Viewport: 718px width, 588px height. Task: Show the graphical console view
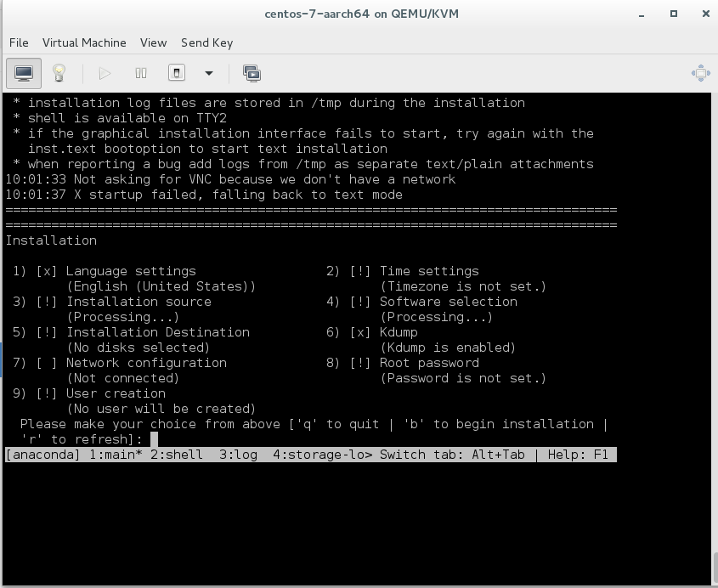point(24,73)
